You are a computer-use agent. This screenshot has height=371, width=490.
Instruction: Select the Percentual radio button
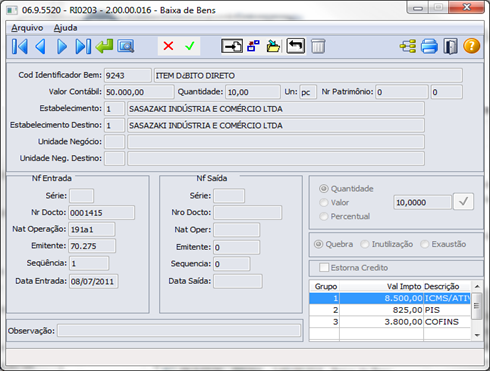324,216
